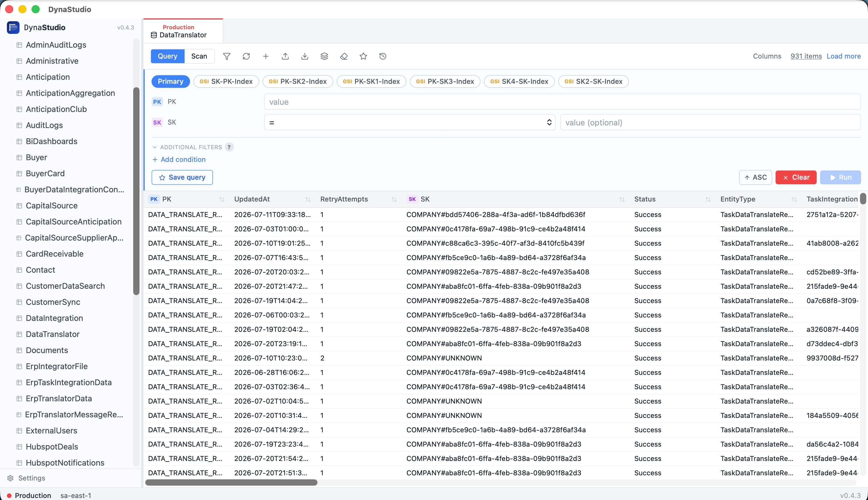
Task: Click the Run button
Action: pyautogui.click(x=840, y=177)
